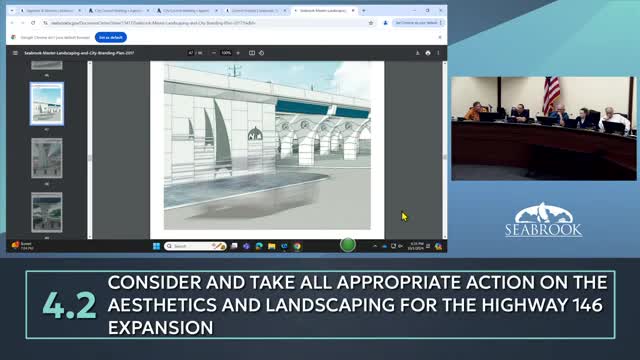
Task: Open OneDrive cloud icon in system tray
Action: click(384, 246)
